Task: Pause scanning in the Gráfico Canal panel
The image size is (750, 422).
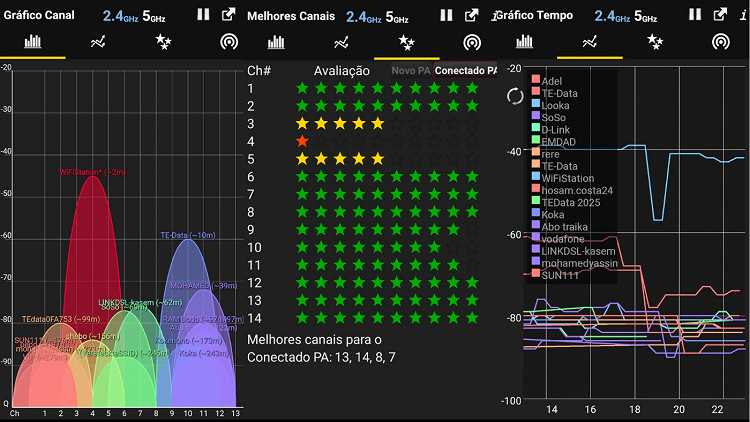Action: click(203, 15)
